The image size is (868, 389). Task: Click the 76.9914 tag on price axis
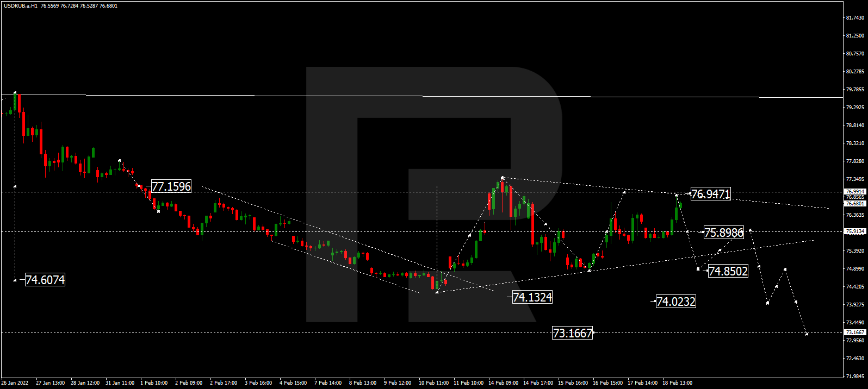(855, 192)
